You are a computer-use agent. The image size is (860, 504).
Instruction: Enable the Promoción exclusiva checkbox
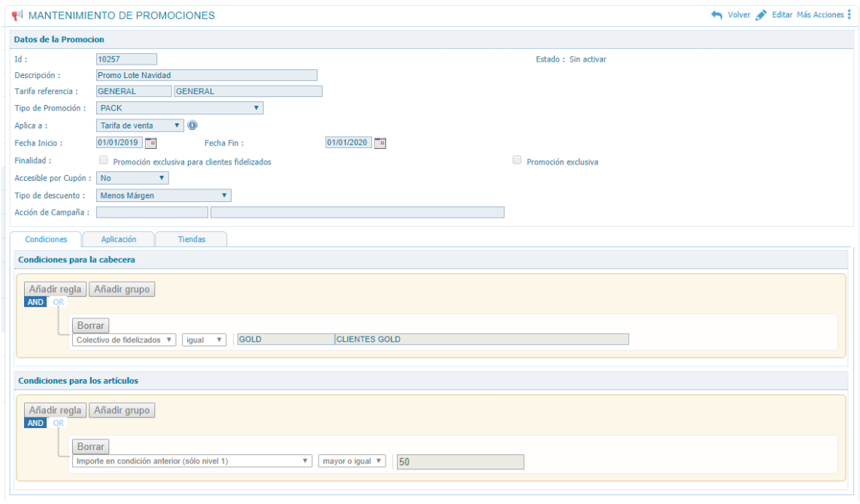(516, 160)
